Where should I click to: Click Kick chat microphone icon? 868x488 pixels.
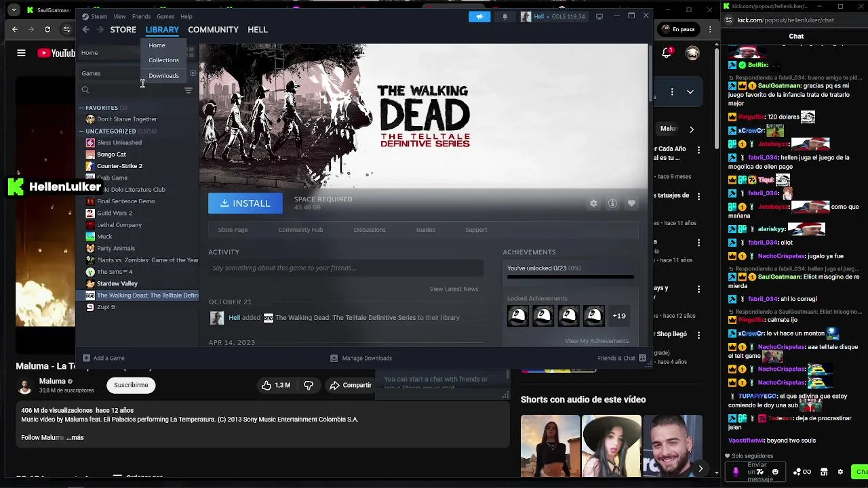tap(736, 472)
